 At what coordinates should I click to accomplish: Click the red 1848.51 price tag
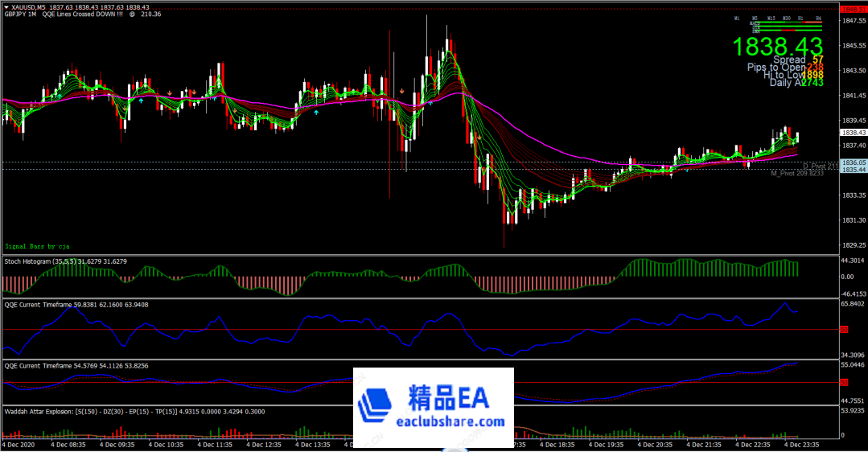854,10
